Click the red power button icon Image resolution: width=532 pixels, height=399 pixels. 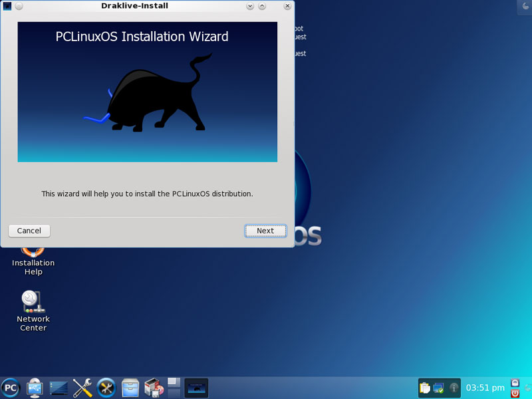(x=515, y=393)
